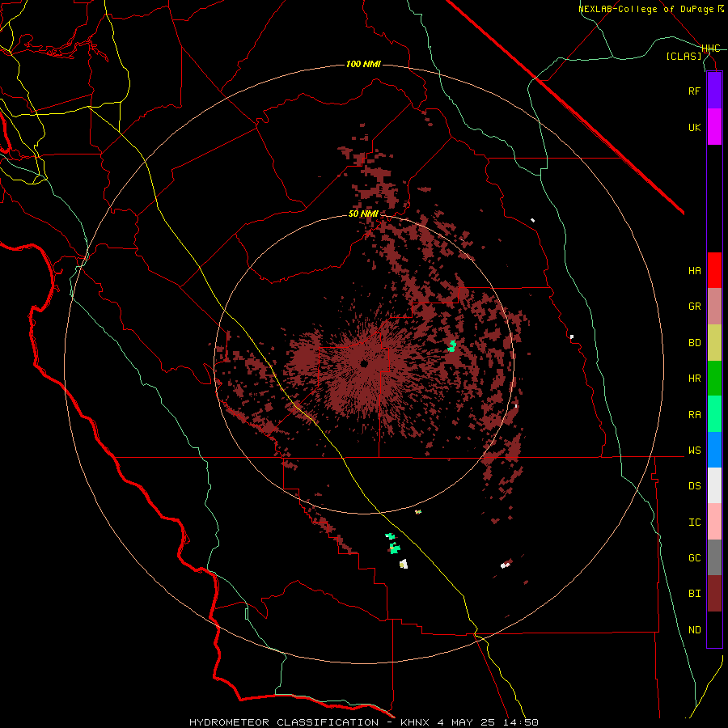Click the HA legend label

[694, 271]
